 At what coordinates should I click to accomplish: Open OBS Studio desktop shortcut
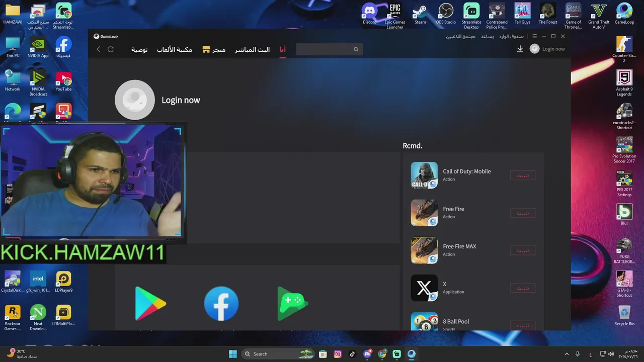coord(446,14)
